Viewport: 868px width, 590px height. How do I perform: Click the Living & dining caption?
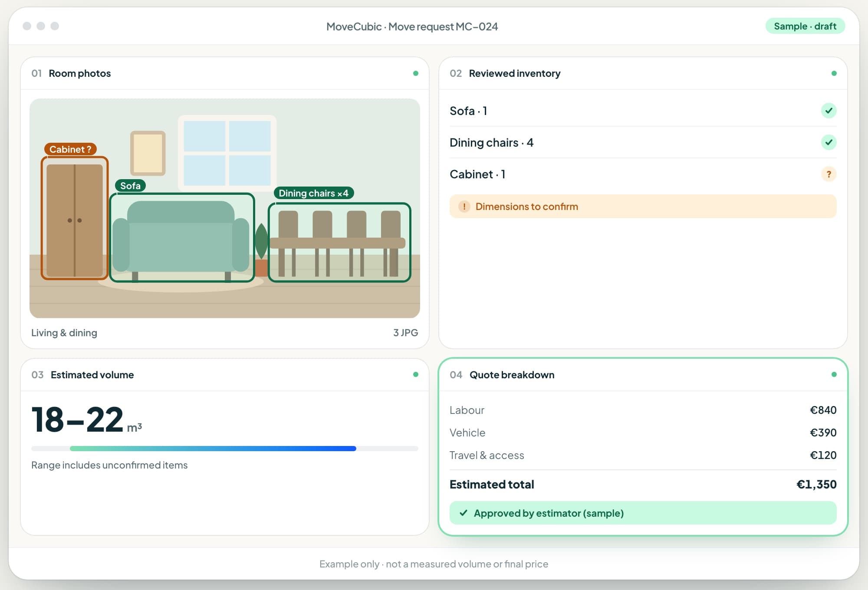click(64, 333)
